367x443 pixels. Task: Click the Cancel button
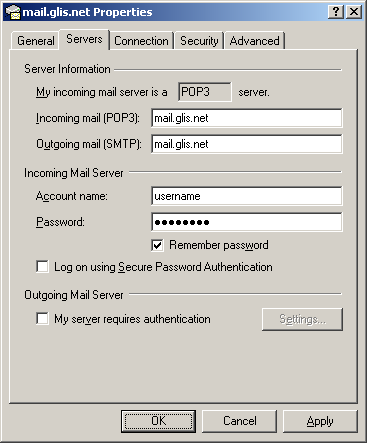[x=240, y=421]
